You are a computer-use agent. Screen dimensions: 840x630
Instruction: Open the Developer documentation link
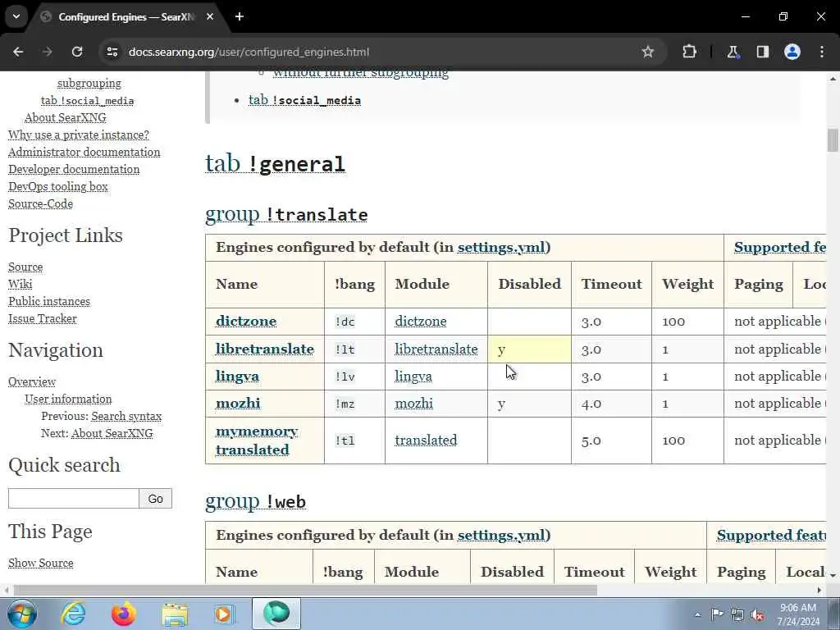pos(74,169)
